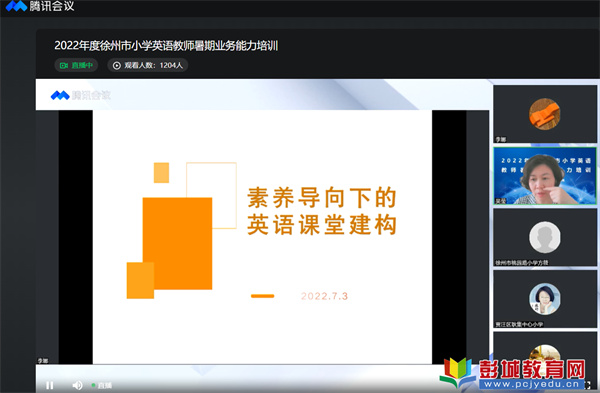
Task: Click the 腾讯会议 watermark logo inside the stream
Action: [81, 95]
